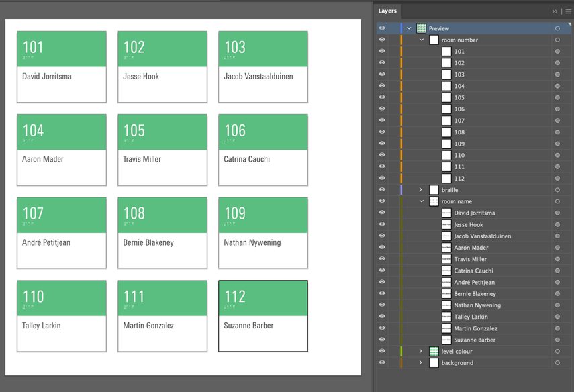Switch to the Layers panel tab
The image size is (574, 392).
click(x=387, y=11)
